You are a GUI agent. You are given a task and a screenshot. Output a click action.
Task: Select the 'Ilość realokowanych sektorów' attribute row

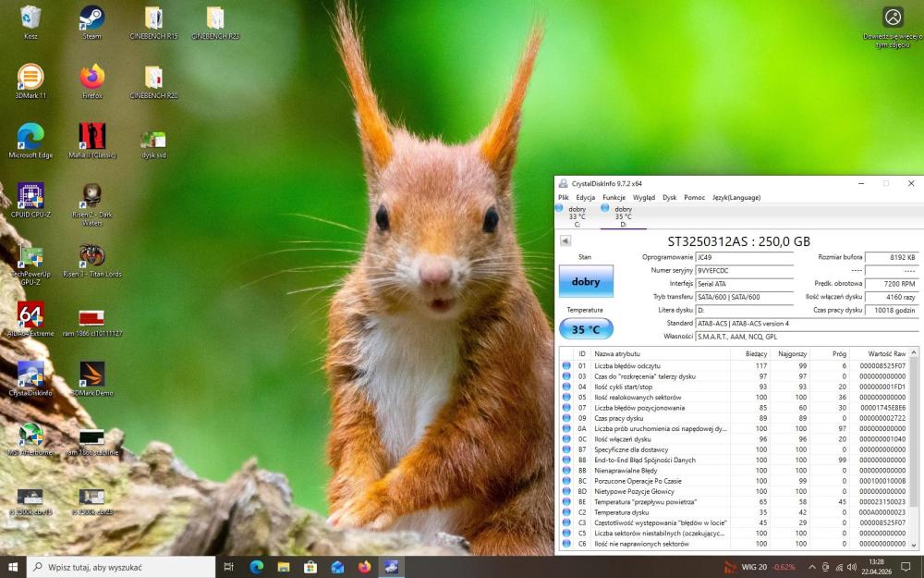tap(735, 397)
